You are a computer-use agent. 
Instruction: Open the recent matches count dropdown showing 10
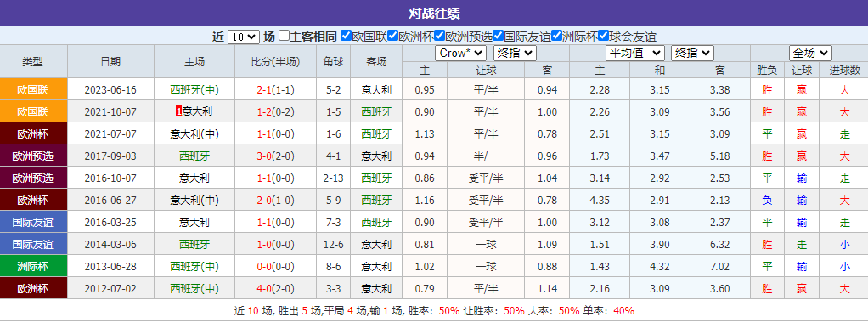coord(244,37)
